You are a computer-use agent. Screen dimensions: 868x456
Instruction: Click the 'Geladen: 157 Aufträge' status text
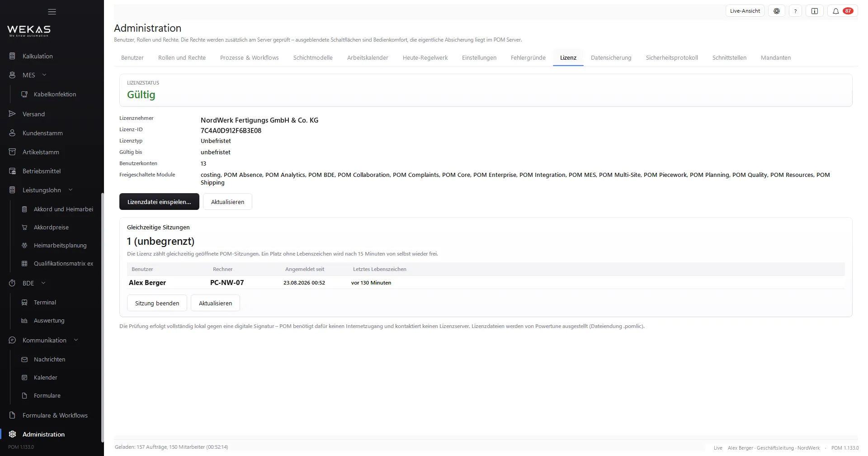coord(171,447)
